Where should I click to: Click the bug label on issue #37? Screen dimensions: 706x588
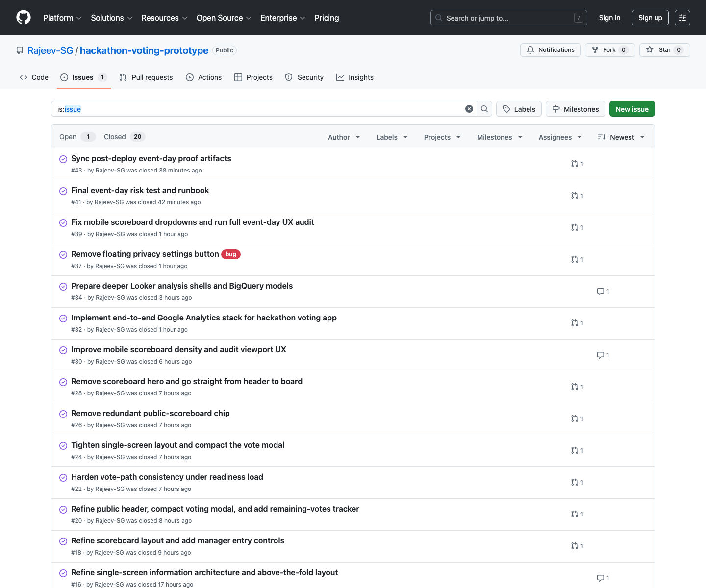(230, 254)
